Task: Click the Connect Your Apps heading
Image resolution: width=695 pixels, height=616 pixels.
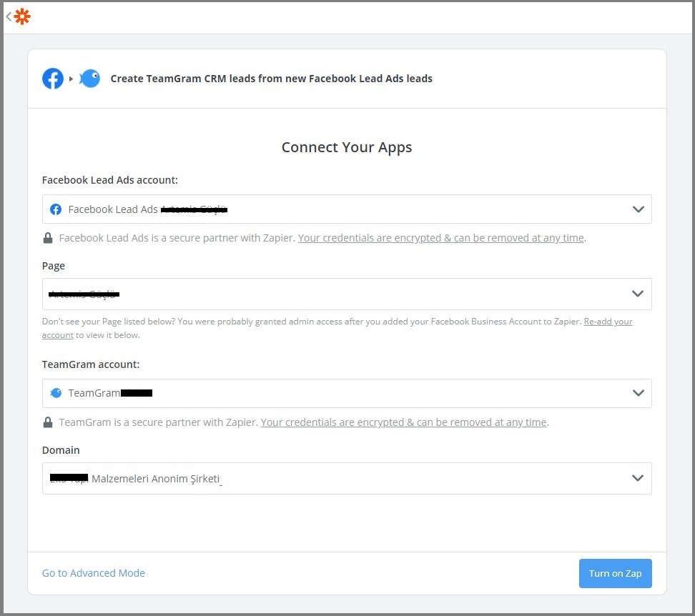Action: 347,147
